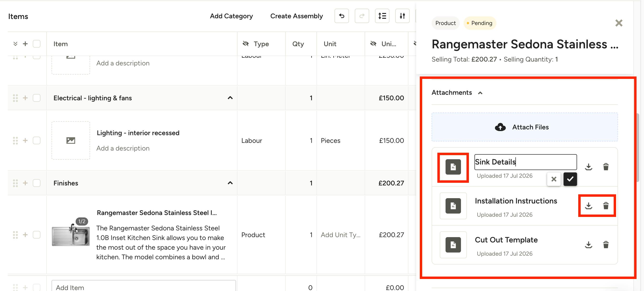Screen dimensions: 644x291
Task: Click the Item column header
Action: (60, 44)
